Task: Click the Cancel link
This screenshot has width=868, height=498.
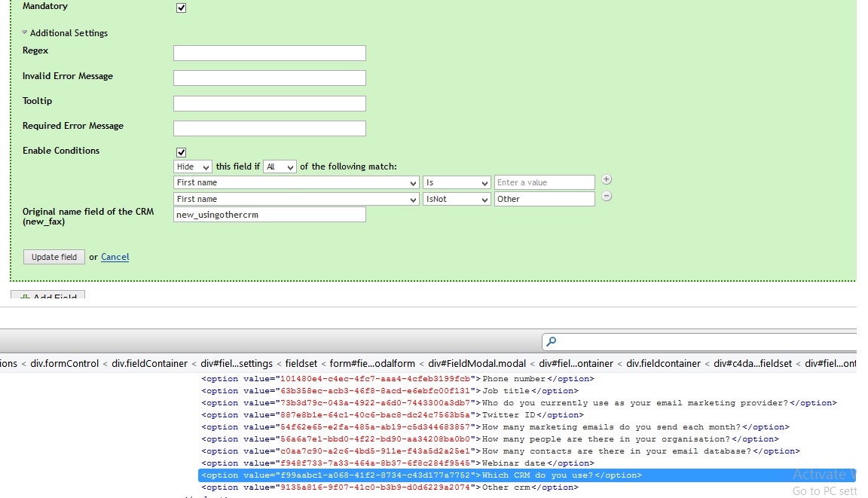Action: (115, 257)
